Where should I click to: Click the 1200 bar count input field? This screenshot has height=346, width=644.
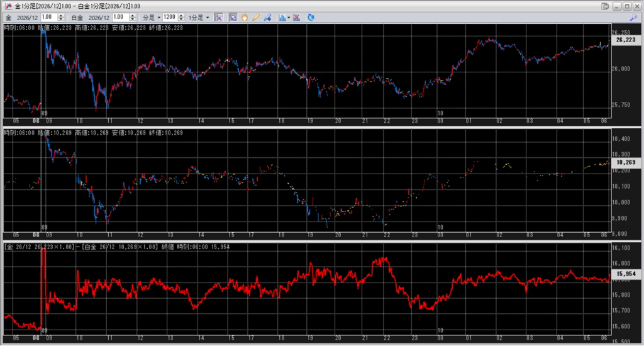point(169,18)
